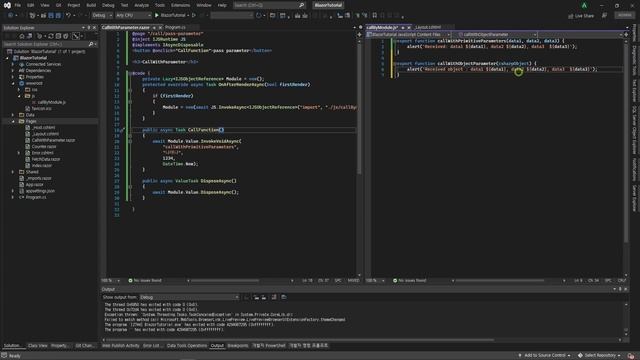The width and height of the screenshot is (640, 360).
Task: Open the Any CPU platform dropdown
Action: pos(133,16)
